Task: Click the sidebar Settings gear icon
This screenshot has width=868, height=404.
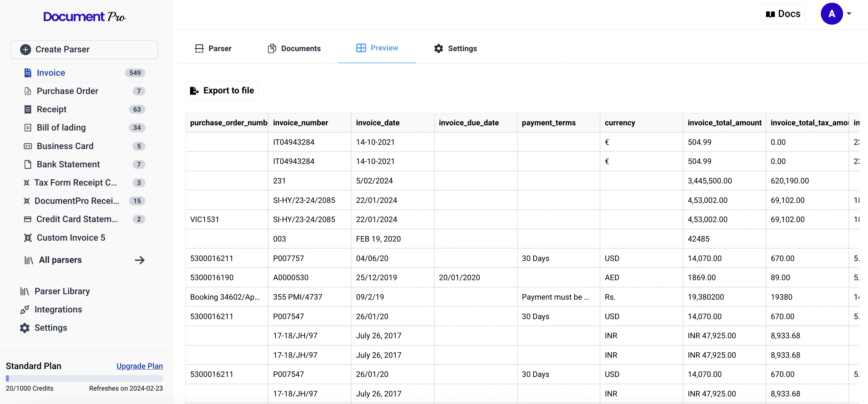Action: click(24, 328)
